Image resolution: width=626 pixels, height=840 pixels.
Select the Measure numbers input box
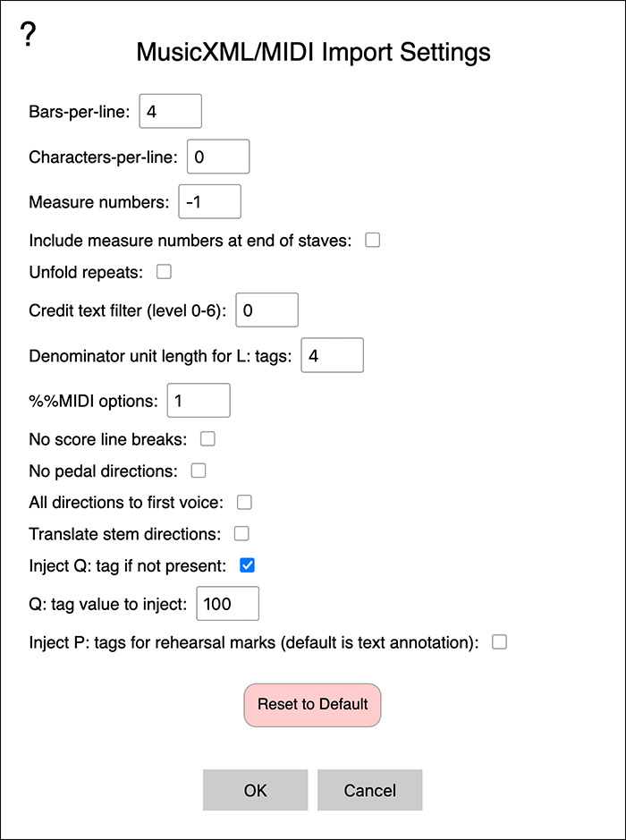tap(209, 201)
